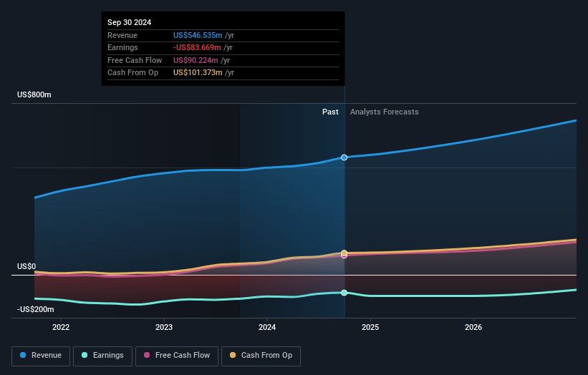Toggle the Free Cash Flow legend button
The image size is (588, 375).
(x=177, y=356)
